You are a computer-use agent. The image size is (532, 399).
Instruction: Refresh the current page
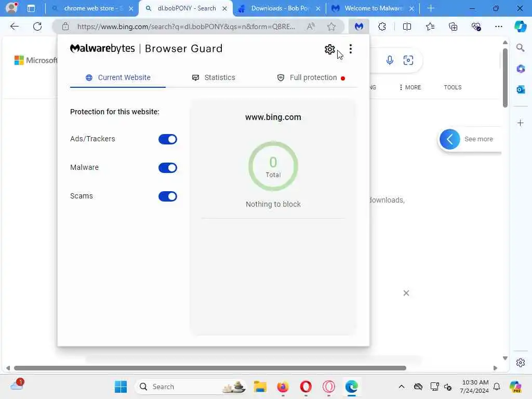click(37, 26)
